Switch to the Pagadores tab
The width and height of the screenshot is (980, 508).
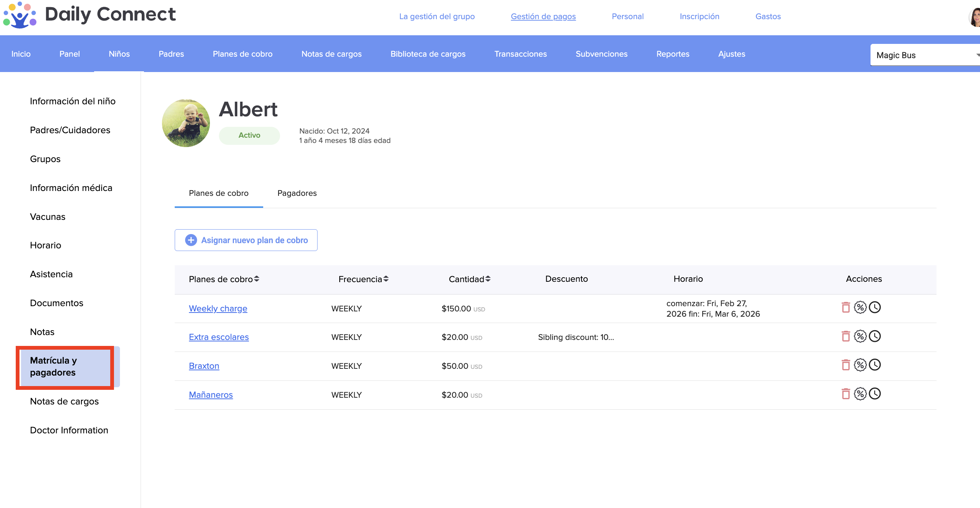click(297, 193)
